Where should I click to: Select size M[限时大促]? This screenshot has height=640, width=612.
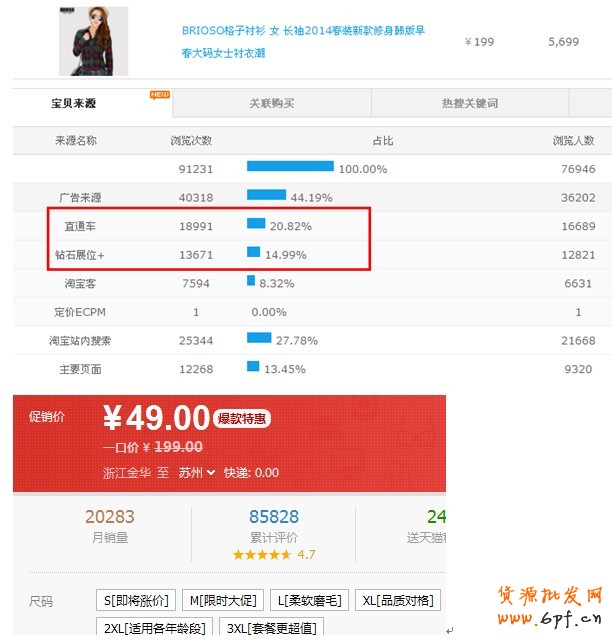tap(221, 601)
